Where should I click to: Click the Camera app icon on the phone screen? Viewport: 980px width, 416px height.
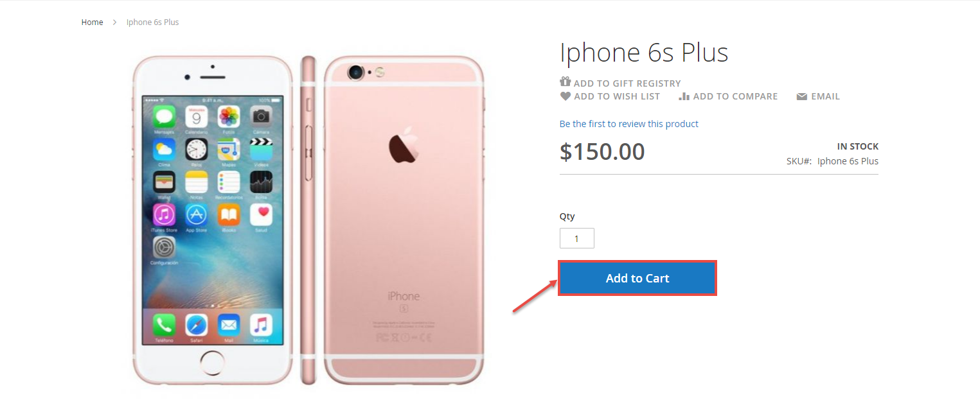[261, 116]
